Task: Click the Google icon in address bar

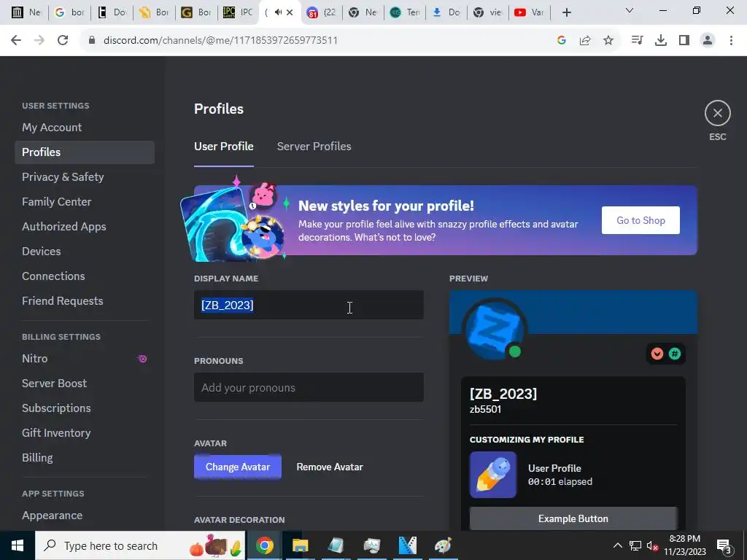Action: pos(562,41)
